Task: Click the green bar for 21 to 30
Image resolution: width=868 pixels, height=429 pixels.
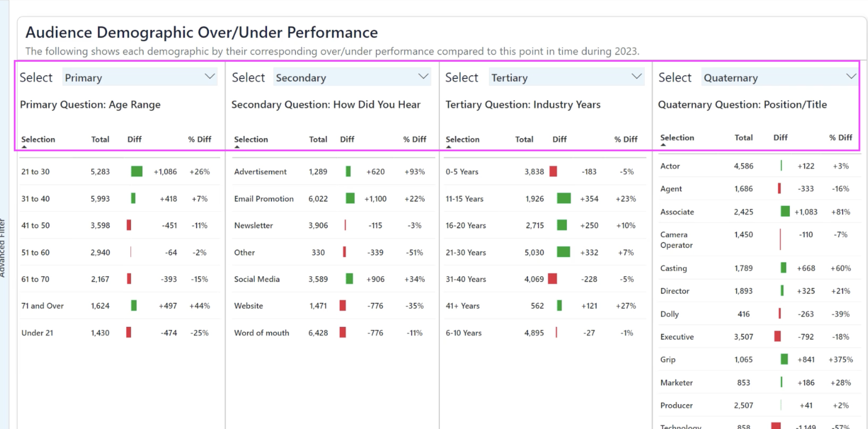Action: (x=137, y=172)
